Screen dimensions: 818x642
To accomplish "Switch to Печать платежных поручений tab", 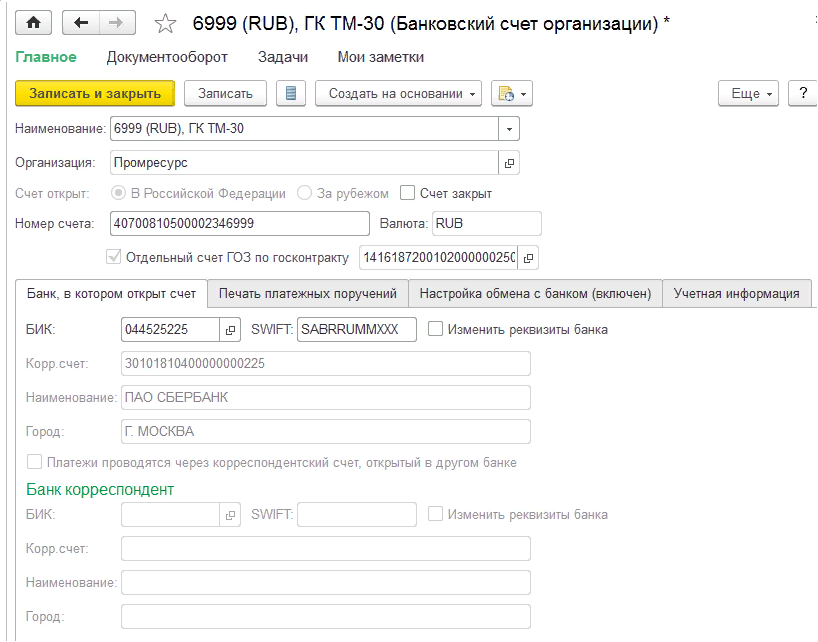I will click(308, 293).
